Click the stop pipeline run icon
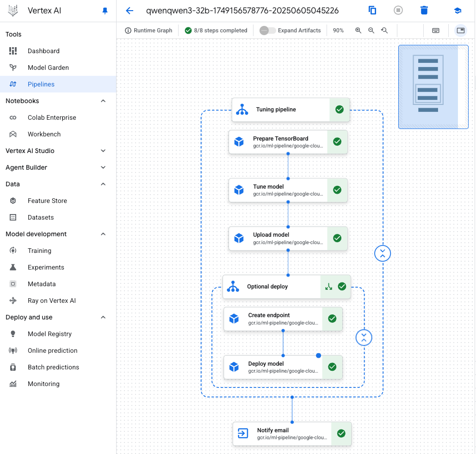476x454 pixels. pyautogui.click(x=398, y=10)
